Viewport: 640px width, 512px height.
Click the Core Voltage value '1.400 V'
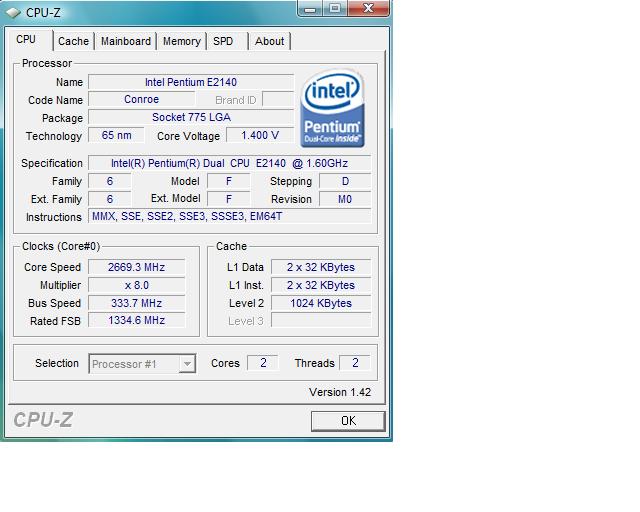coord(260,135)
